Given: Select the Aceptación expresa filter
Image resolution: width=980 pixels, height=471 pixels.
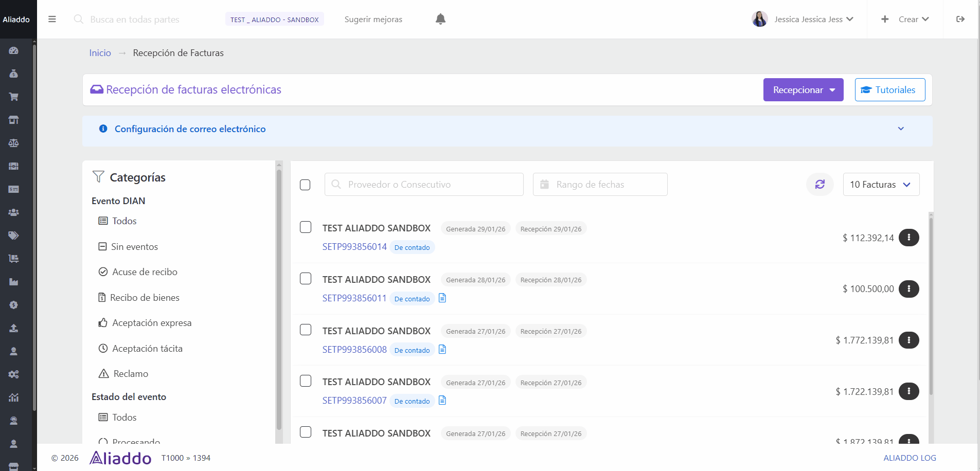Looking at the screenshot, I should (151, 323).
